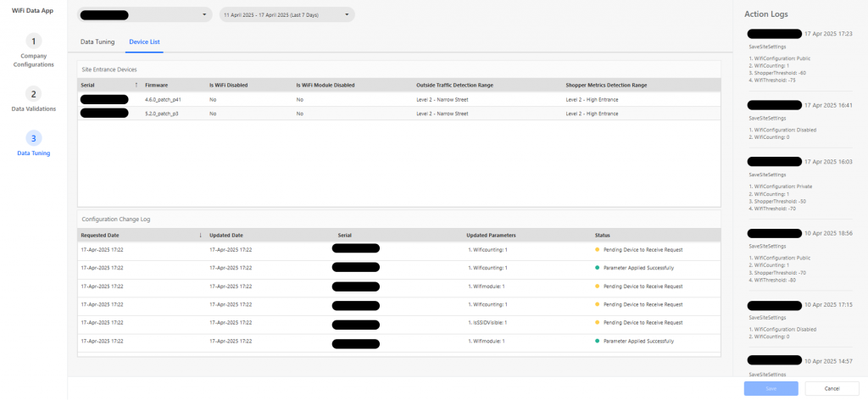The height and width of the screenshot is (400, 868).
Task: Click the yellow status dot on the IsSSIDVisible row
Action: pyautogui.click(x=597, y=322)
